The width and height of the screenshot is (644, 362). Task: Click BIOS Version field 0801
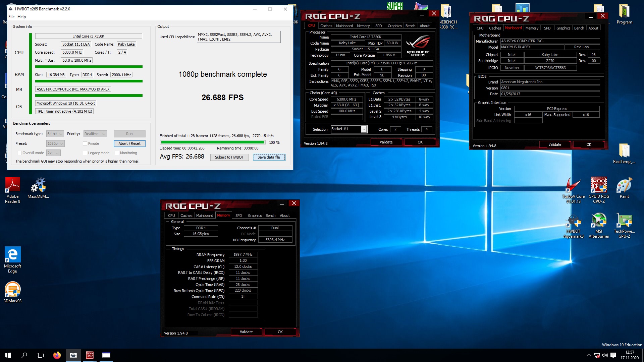(x=550, y=88)
